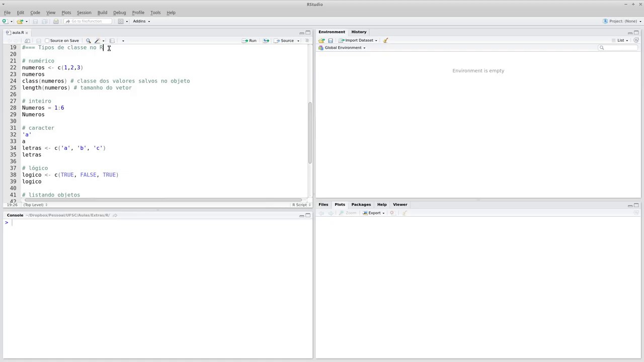Open the Plots menu
This screenshot has height=362, width=644.
66,13
